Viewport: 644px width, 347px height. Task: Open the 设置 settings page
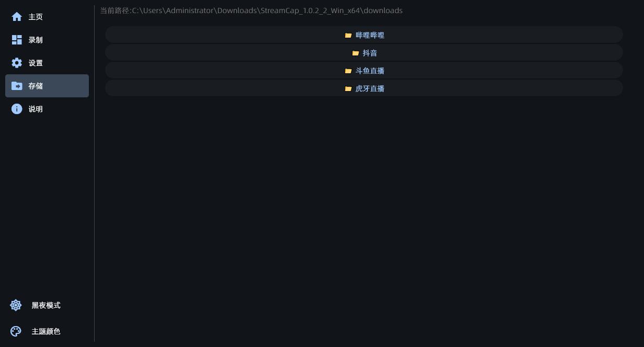click(36, 63)
